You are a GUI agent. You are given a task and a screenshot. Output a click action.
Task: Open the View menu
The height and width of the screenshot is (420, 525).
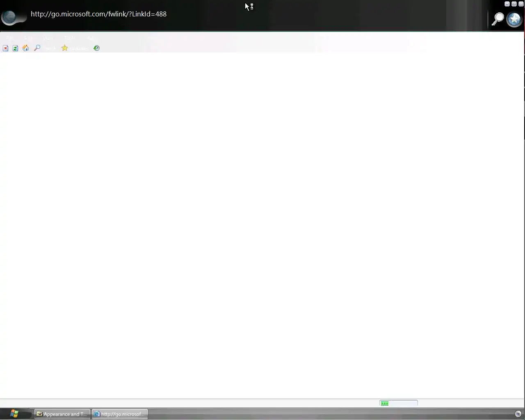pyautogui.click(x=48, y=38)
